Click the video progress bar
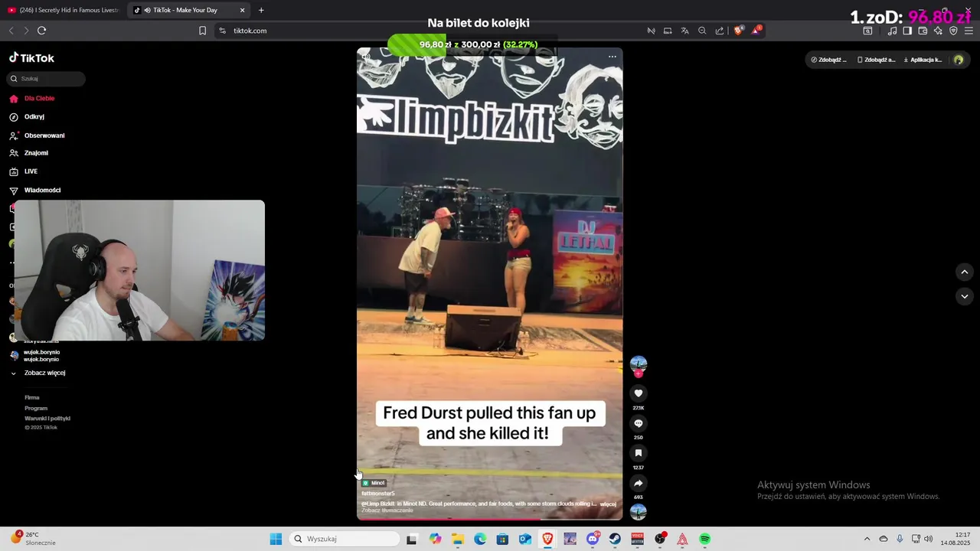 coord(490,519)
